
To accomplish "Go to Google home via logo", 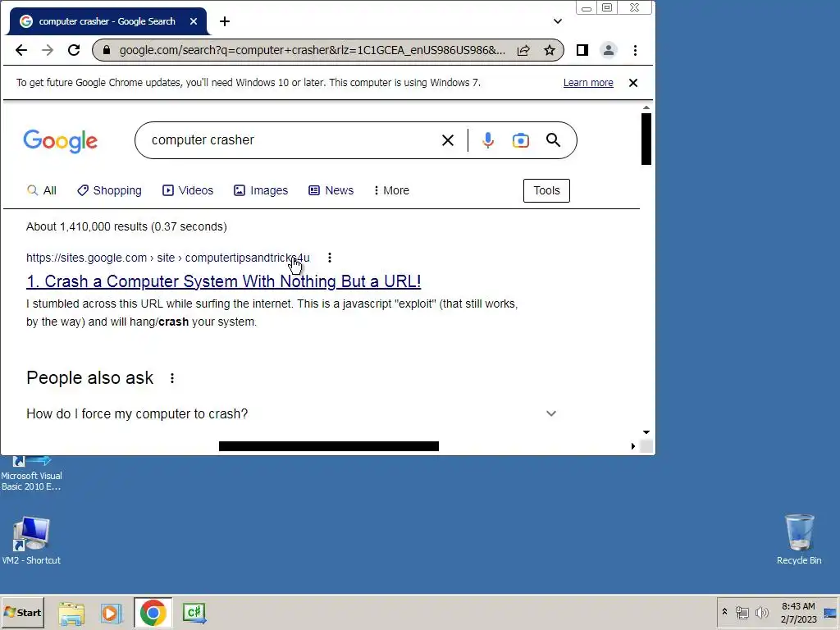I will point(61,141).
